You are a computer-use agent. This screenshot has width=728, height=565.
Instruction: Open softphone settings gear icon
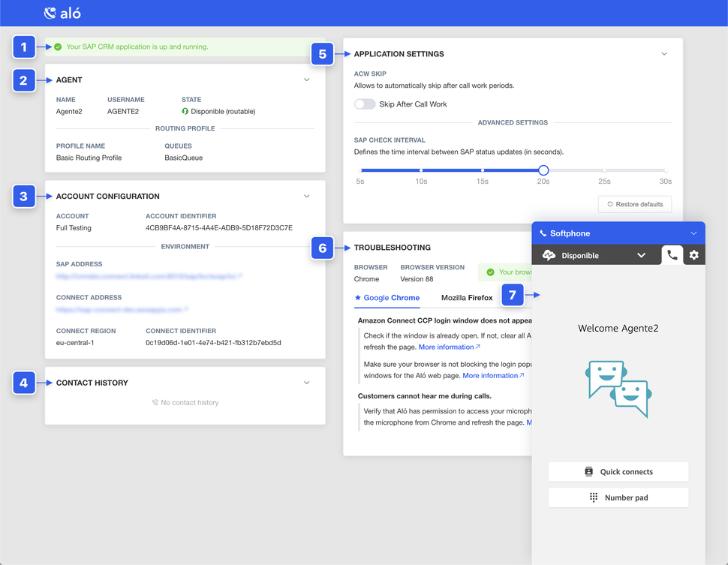click(694, 255)
